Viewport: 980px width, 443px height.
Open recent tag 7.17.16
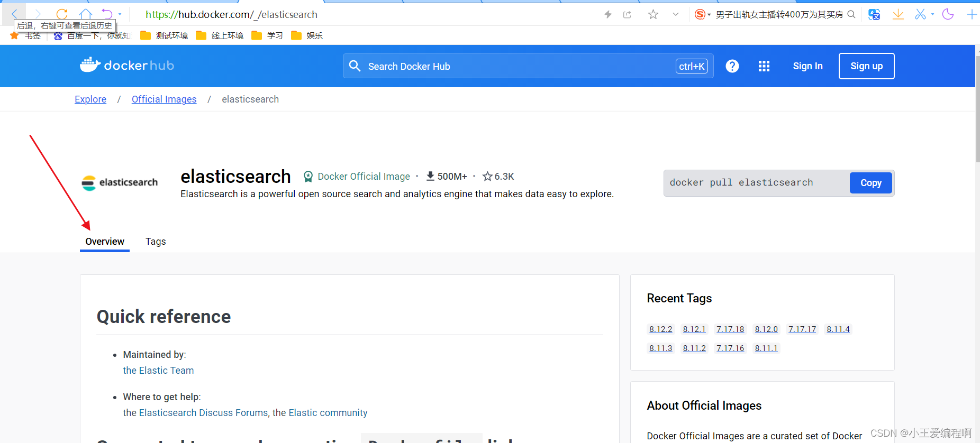click(x=730, y=348)
